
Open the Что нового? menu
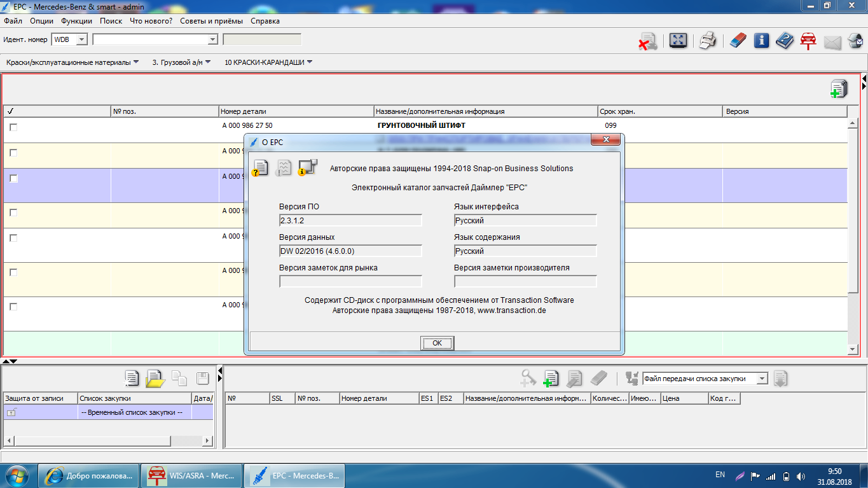151,21
